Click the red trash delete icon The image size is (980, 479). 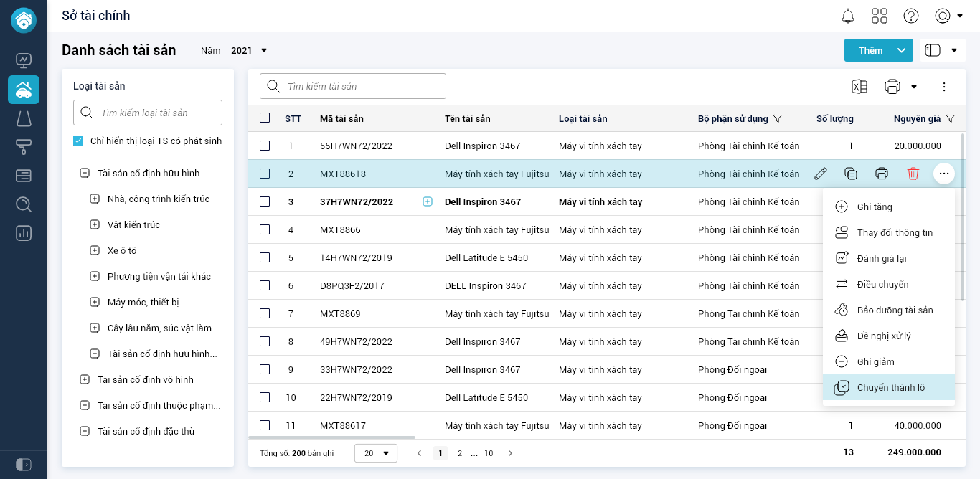coord(913,174)
